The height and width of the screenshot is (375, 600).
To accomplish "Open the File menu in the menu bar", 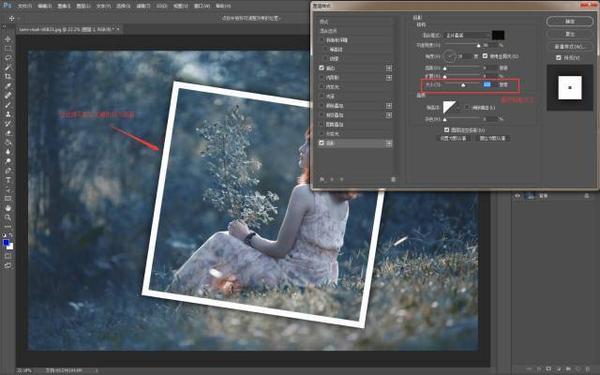I will pyautogui.click(x=25, y=6).
